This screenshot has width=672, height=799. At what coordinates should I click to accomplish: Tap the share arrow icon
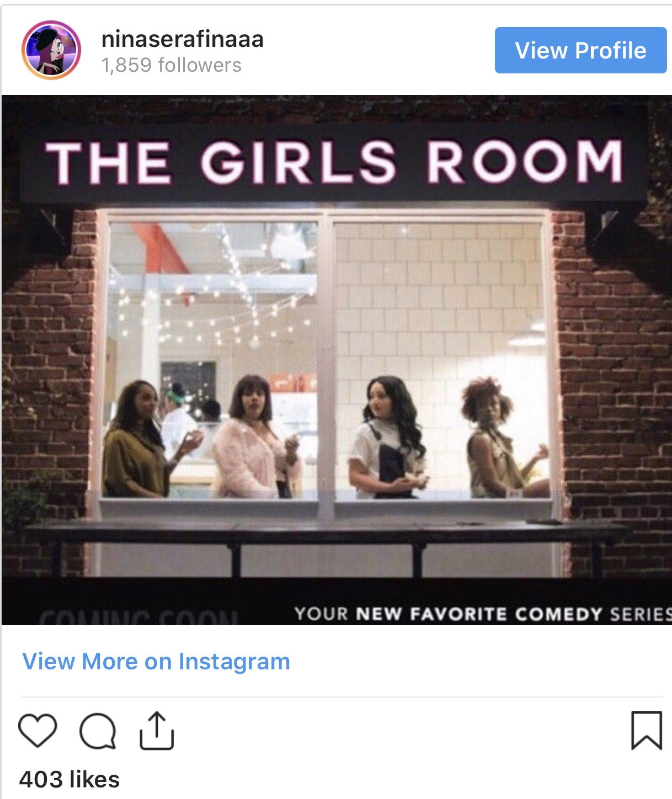point(157,731)
